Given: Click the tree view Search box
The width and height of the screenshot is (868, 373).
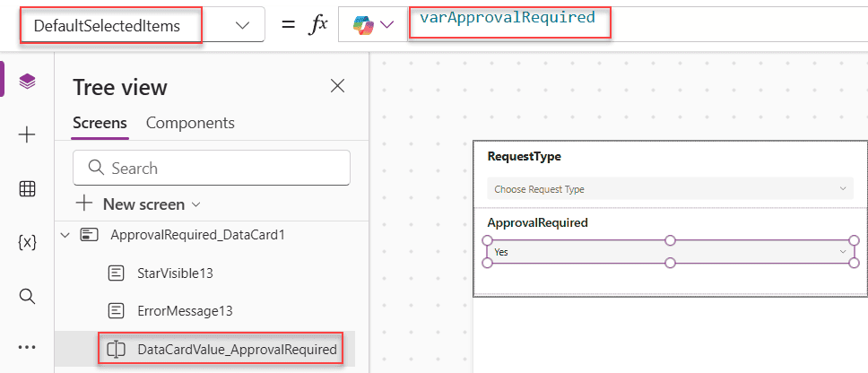Looking at the screenshot, I should [x=212, y=168].
